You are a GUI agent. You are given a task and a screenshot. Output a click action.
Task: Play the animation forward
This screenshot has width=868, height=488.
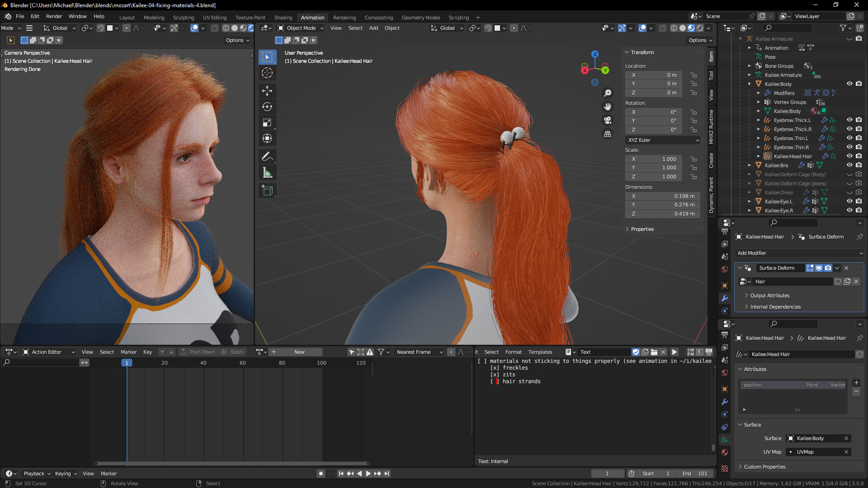pos(368,474)
